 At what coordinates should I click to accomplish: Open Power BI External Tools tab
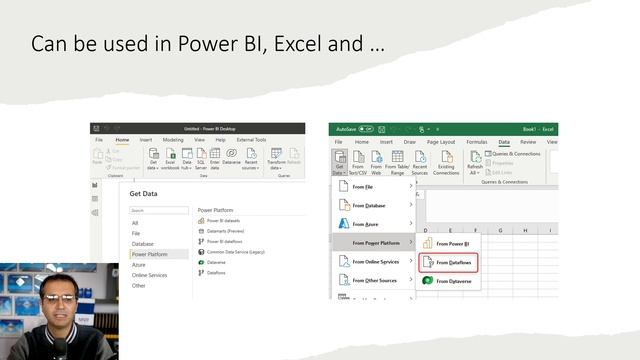click(x=251, y=140)
